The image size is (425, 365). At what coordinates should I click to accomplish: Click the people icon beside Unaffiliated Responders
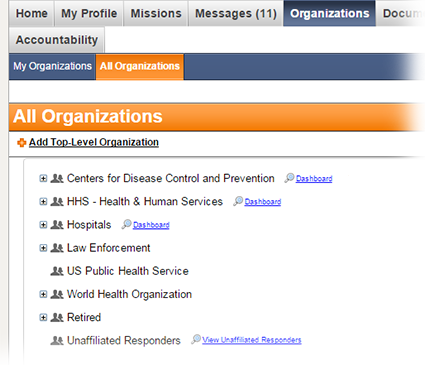click(x=57, y=340)
